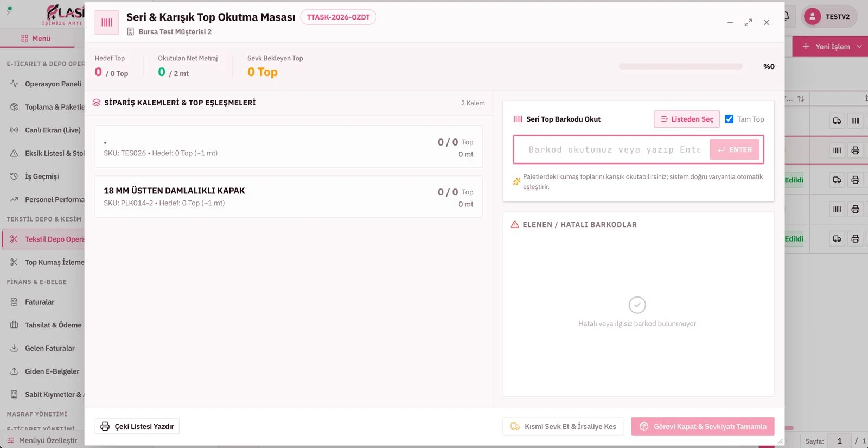This screenshot has height=448, width=868.
Task: Click the sort arrows column header icon
Action: pos(801,99)
